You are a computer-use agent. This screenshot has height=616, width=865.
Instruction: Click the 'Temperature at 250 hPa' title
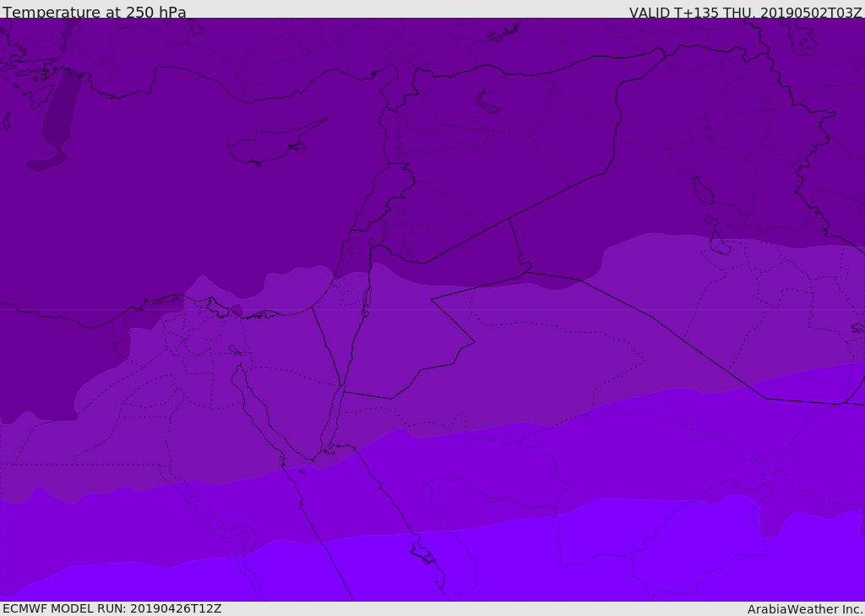tap(95, 12)
